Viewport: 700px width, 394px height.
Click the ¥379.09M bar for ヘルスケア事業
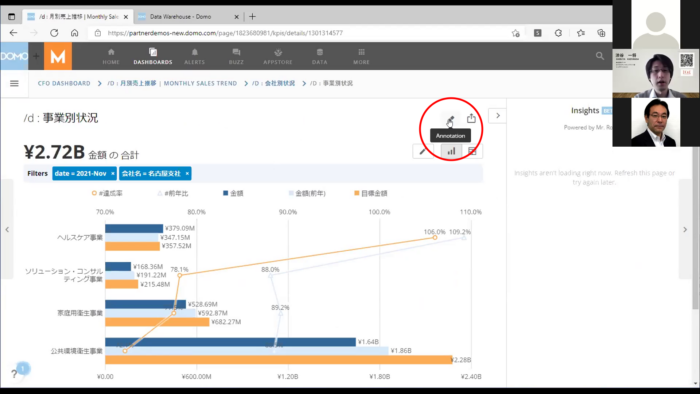coord(134,228)
